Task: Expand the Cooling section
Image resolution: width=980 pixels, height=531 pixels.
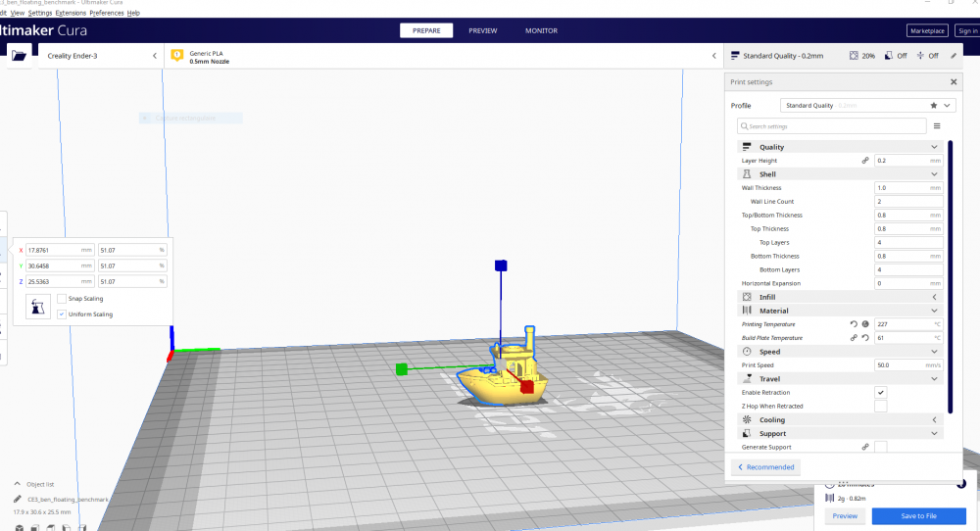Action: coord(934,419)
